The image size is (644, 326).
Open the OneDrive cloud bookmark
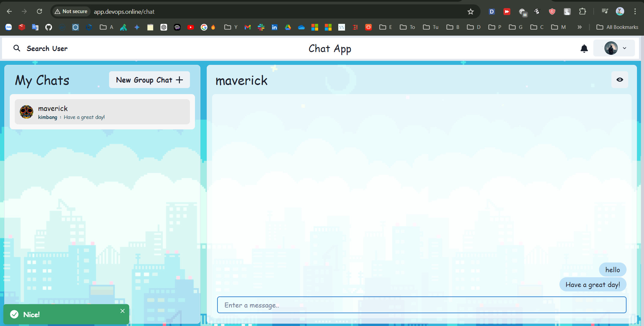tap(301, 27)
